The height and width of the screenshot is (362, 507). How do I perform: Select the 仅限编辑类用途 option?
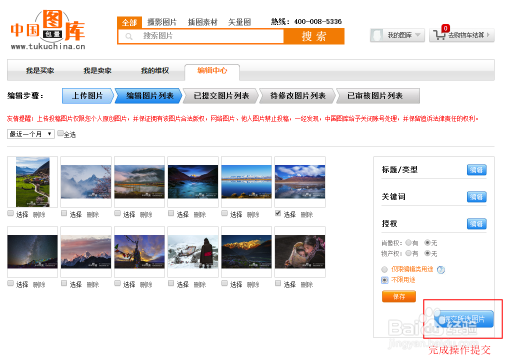pyautogui.click(x=385, y=269)
